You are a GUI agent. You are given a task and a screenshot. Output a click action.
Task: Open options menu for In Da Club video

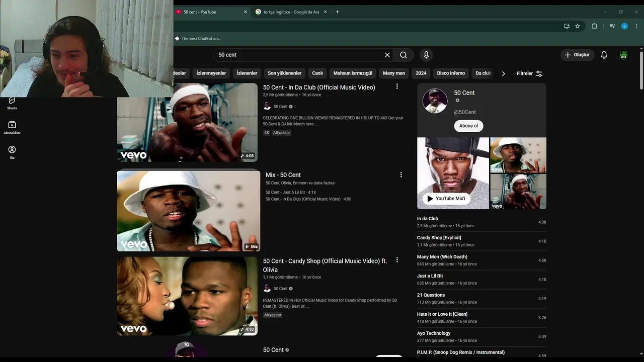[397, 86]
